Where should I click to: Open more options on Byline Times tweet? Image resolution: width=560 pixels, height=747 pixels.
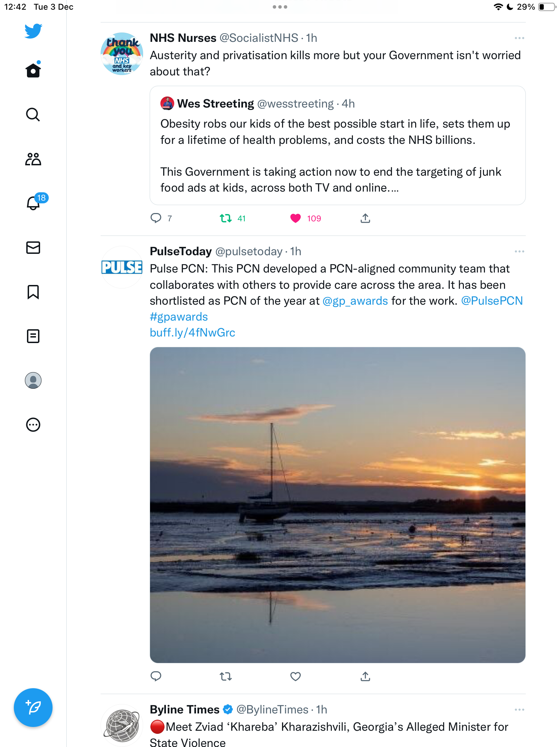click(519, 710)
